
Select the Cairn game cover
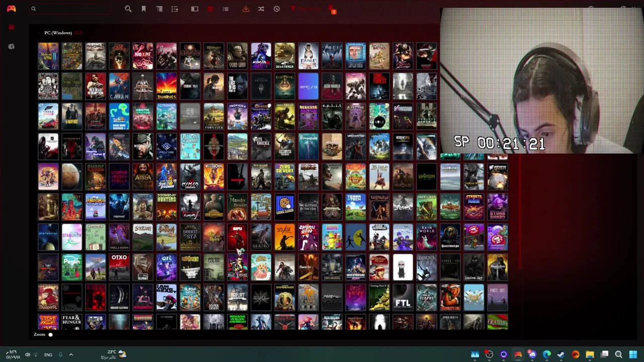119,86
